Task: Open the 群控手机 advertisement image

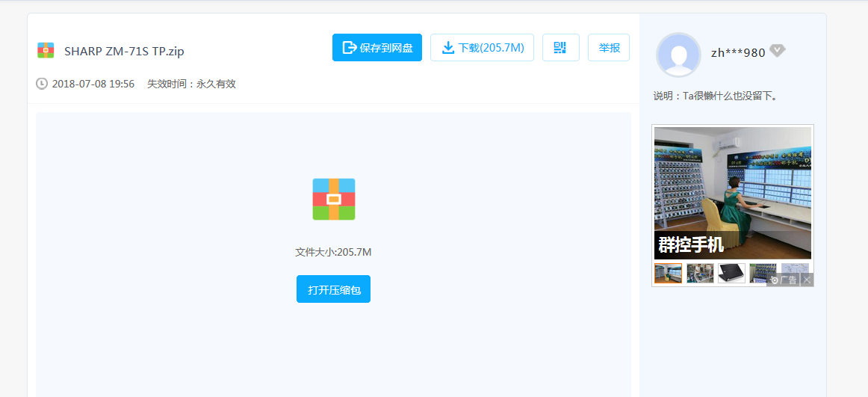Action: (732, 192)
